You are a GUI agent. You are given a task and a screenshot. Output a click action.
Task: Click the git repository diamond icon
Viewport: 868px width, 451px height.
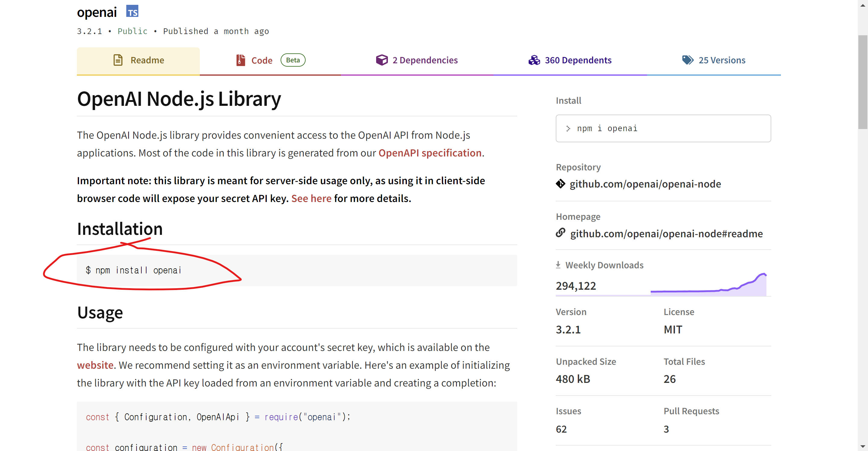point(560,184)
